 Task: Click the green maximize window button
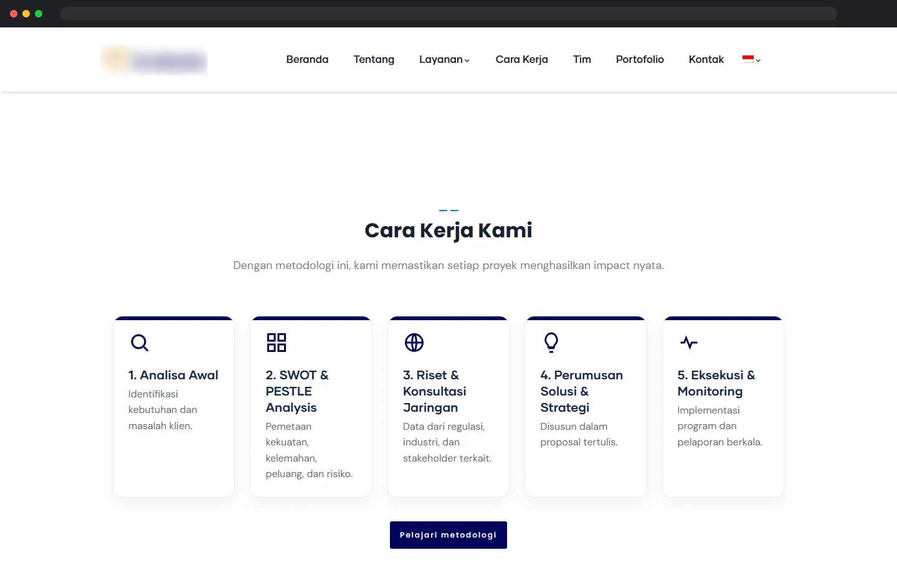click(x=39, y=14)
